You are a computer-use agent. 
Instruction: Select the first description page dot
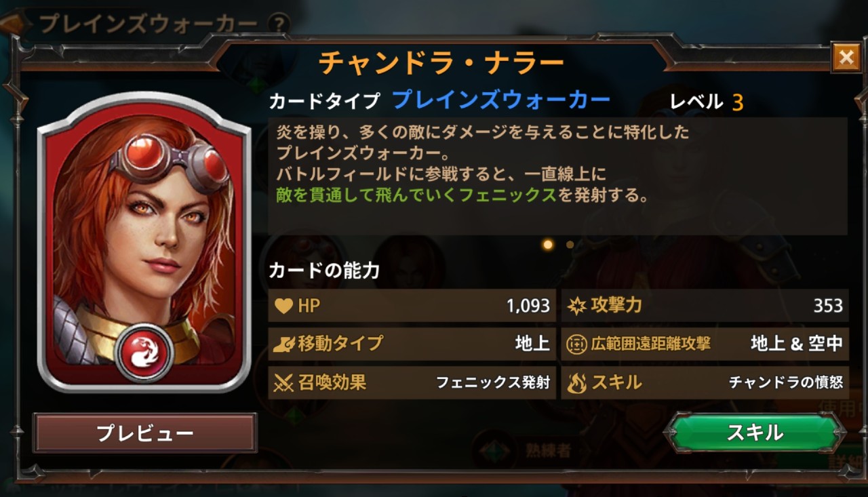548,244
